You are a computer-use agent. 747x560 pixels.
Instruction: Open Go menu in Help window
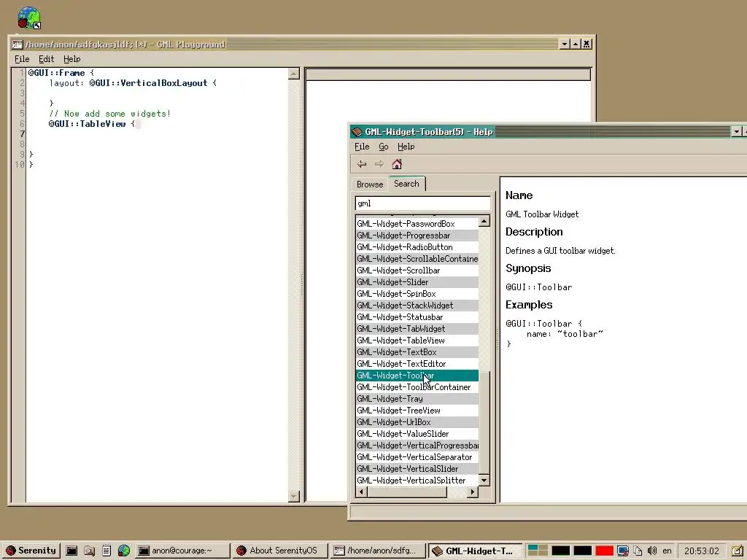point(384,147)
